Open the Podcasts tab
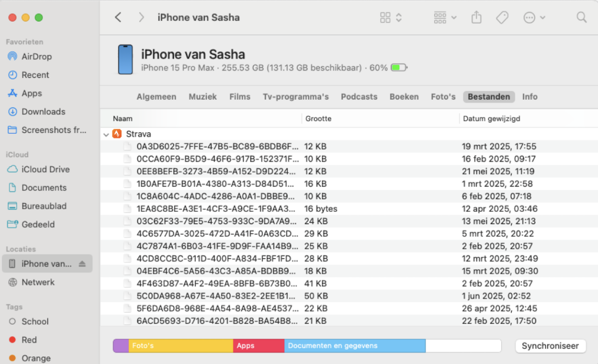 coord(359,96)
